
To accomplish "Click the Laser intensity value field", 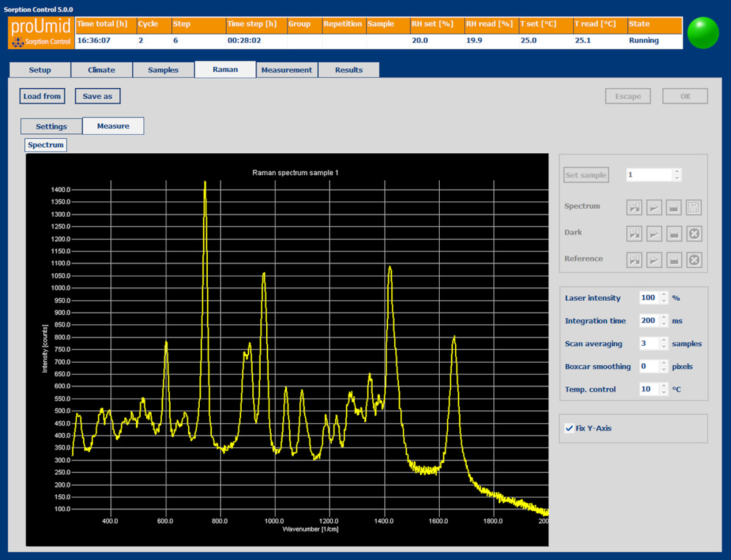I will [649, 298].
